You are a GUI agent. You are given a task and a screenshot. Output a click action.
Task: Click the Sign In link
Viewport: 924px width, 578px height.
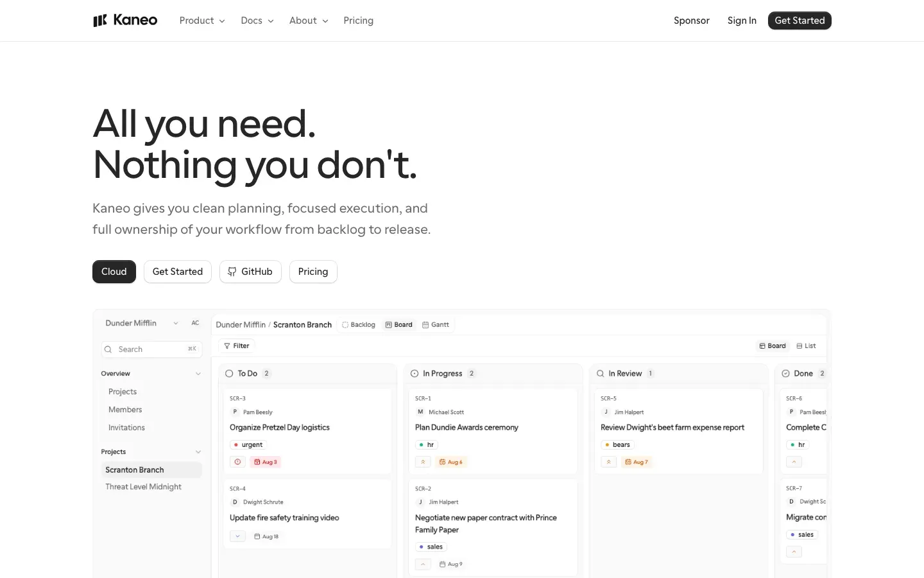(x=742, y=21)
